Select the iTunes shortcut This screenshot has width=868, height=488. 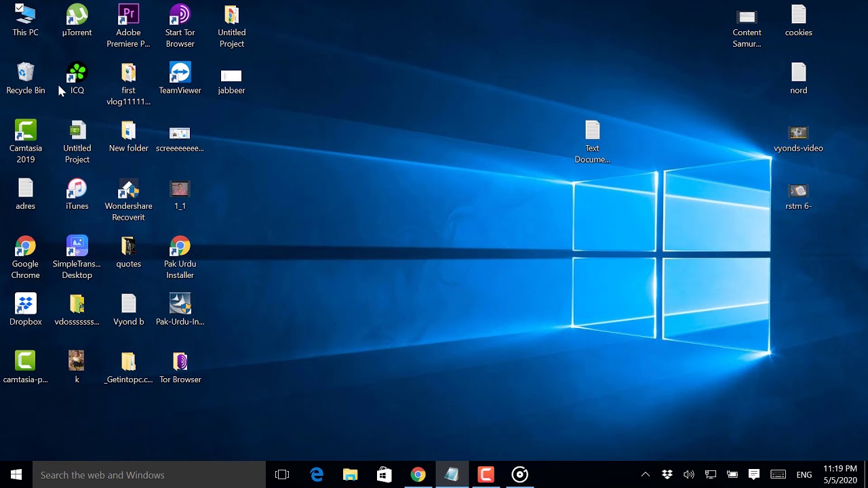(77, 194)
